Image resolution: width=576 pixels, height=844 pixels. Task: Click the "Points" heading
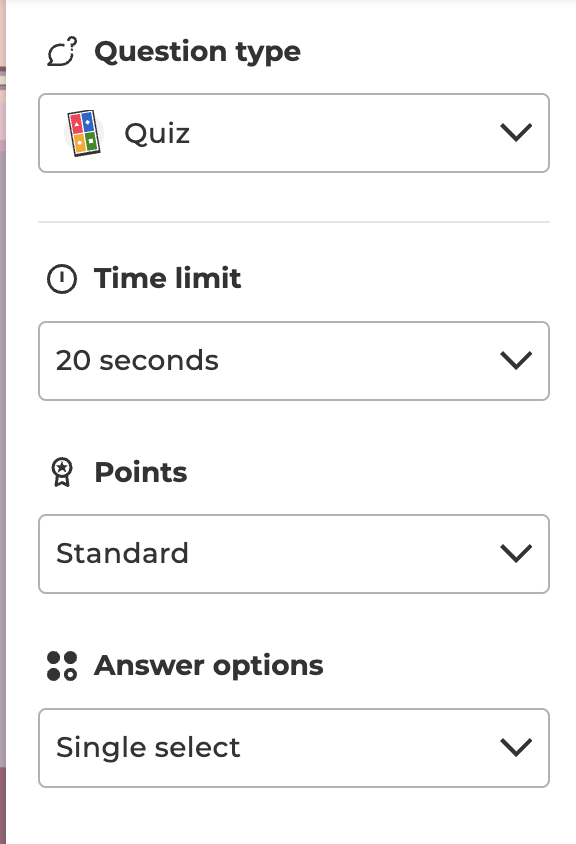coord(140,472)
